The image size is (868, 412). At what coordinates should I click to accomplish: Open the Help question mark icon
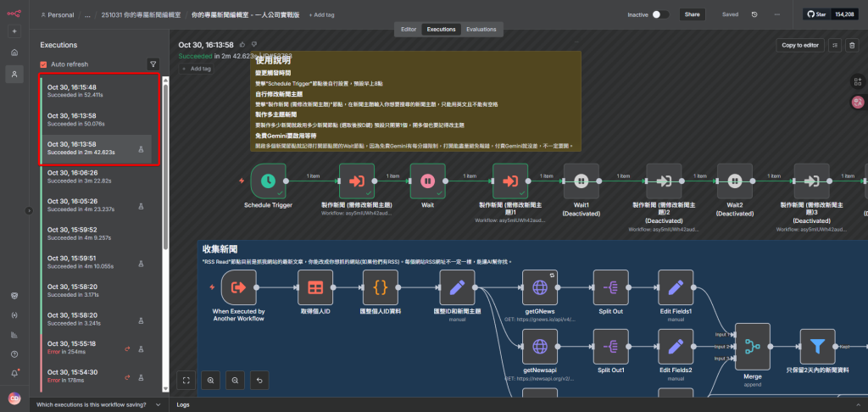click(14, 354)
